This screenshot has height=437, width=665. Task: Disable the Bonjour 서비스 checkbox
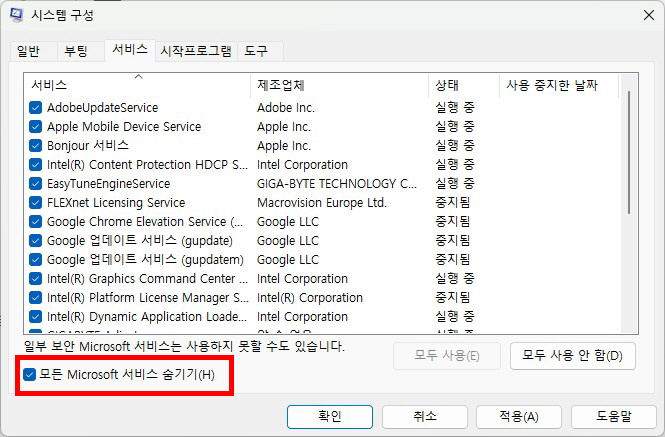point(36,146)
